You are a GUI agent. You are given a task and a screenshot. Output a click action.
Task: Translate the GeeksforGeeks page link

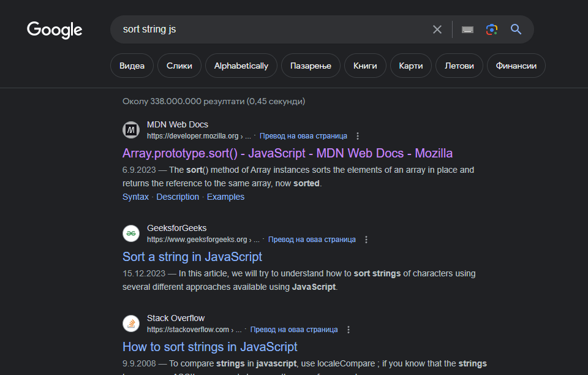click(x=312, y=239)
